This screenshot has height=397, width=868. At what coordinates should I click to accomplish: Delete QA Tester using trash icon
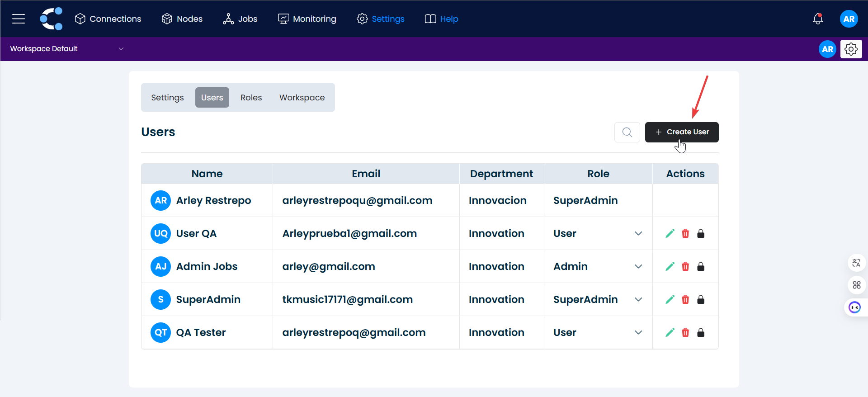[685, 332]
